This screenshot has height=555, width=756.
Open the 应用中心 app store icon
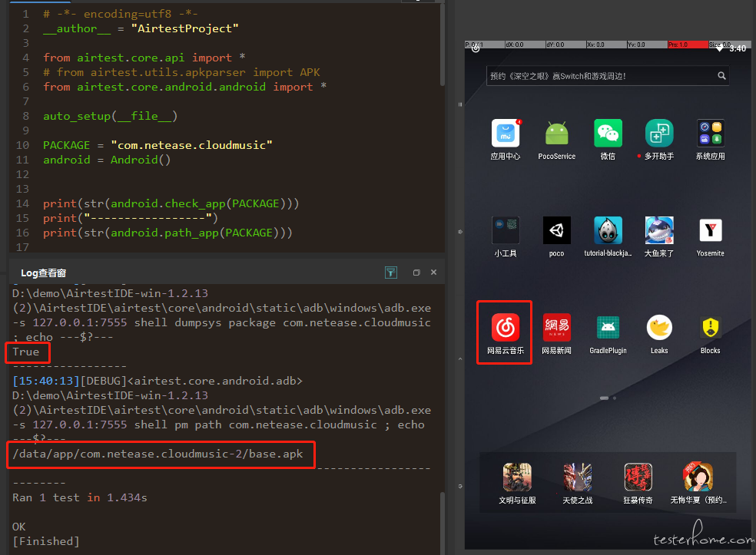pos(506,134)
